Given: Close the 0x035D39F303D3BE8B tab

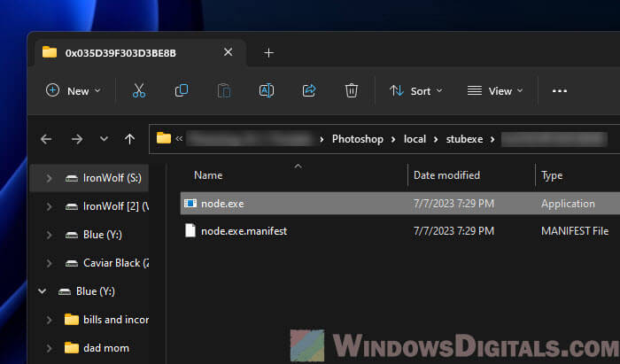Looking at the screenshot, I should coord(229,52).
